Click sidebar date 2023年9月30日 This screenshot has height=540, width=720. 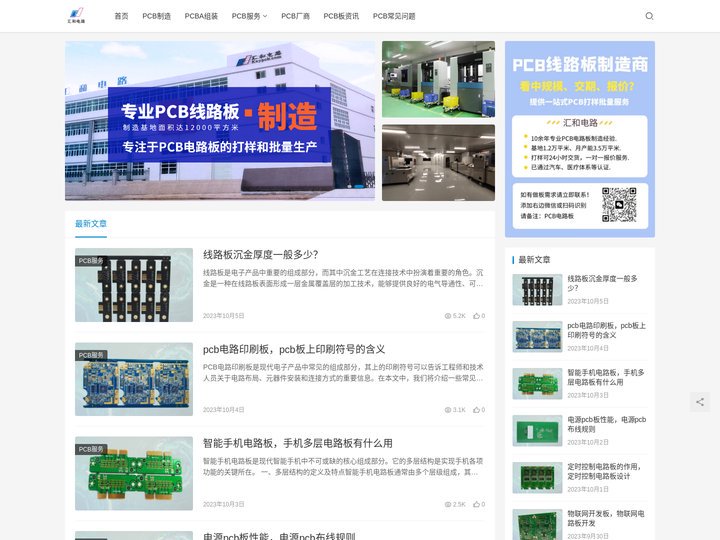coord(588,536)
